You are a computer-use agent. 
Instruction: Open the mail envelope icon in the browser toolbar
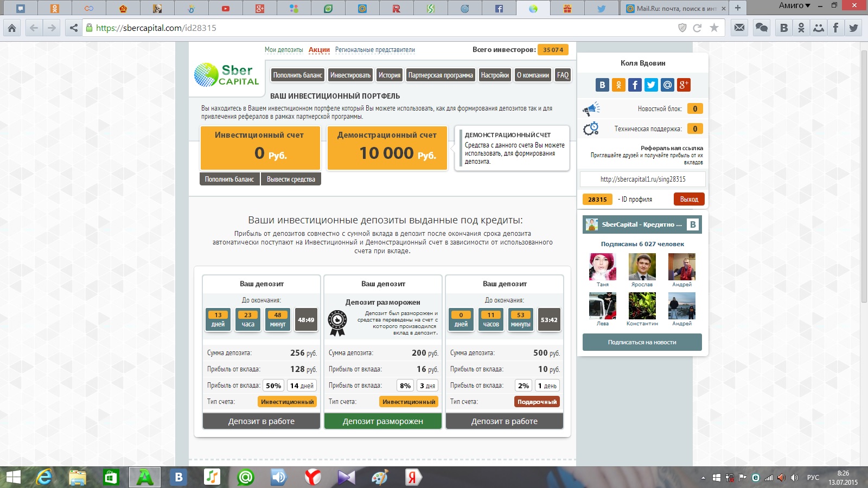[739, 28]
